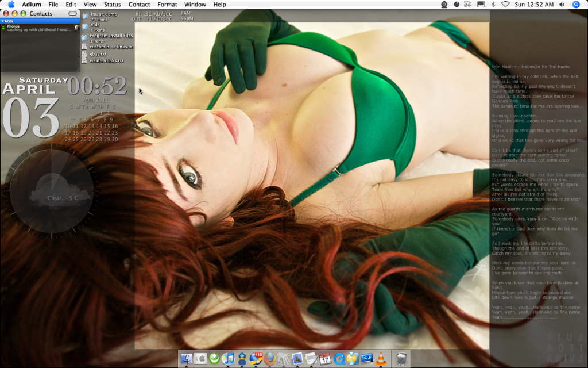Click the Adium duck dock icon
Screen dimensions: 588x368
(242, 359)
